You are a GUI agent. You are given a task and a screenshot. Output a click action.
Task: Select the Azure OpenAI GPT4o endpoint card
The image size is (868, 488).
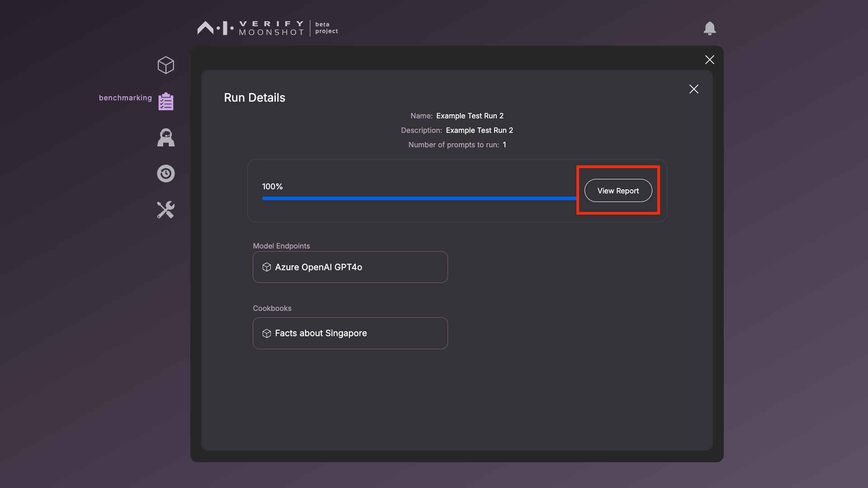click(x=350, y=267)
